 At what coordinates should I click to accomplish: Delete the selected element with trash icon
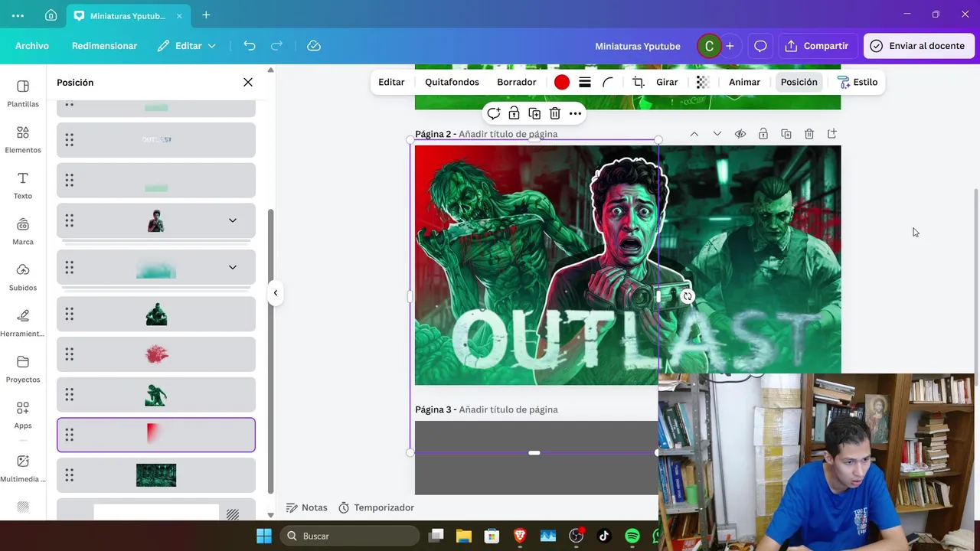coord(555,113)
